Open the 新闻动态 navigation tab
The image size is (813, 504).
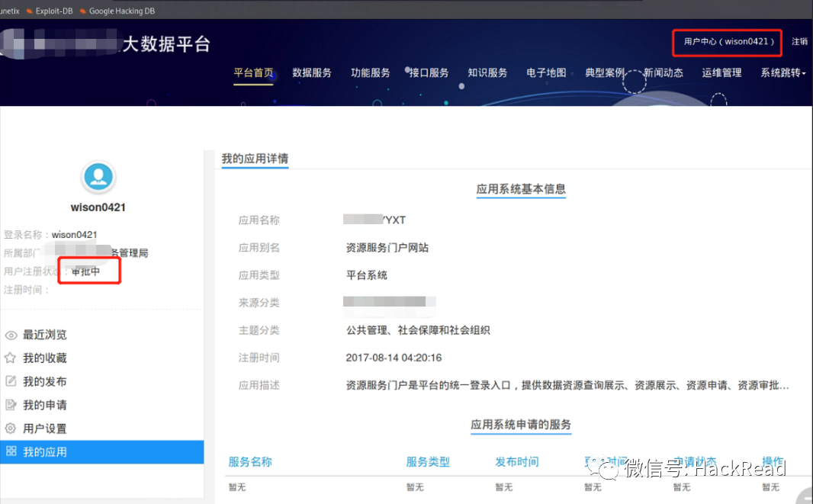tap(664, 72)
